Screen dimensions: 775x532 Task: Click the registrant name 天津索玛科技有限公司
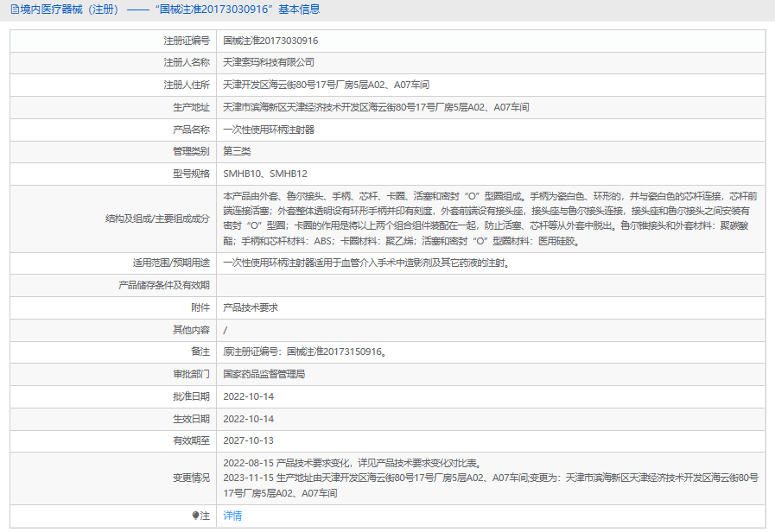click(x=269, y=63)
